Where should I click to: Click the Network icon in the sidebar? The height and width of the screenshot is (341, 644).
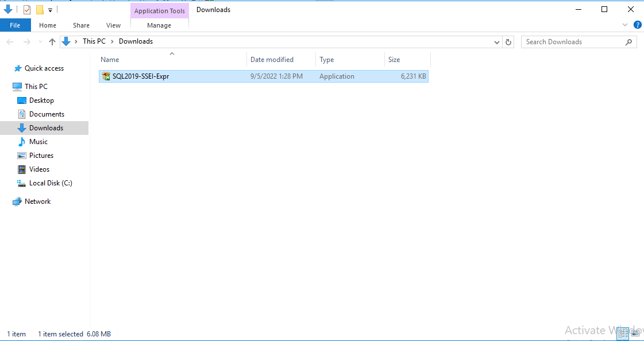(17, 201)
